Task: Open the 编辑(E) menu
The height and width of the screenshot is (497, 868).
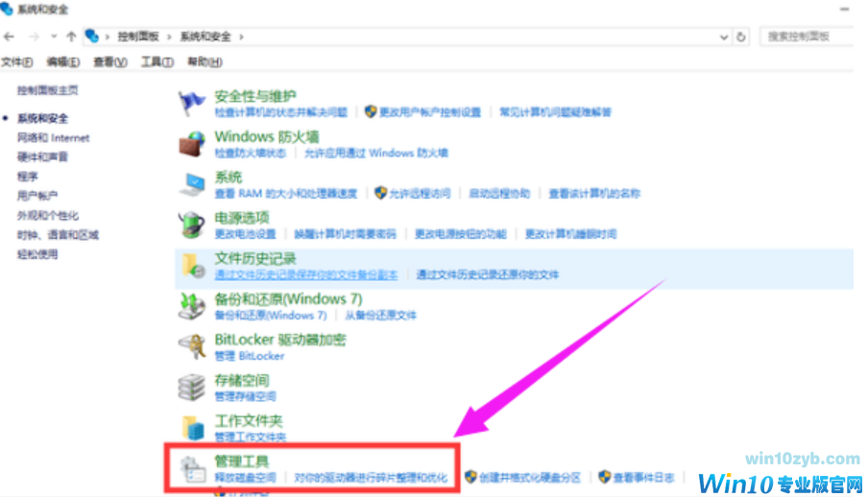Action: [x=63, y=62]
